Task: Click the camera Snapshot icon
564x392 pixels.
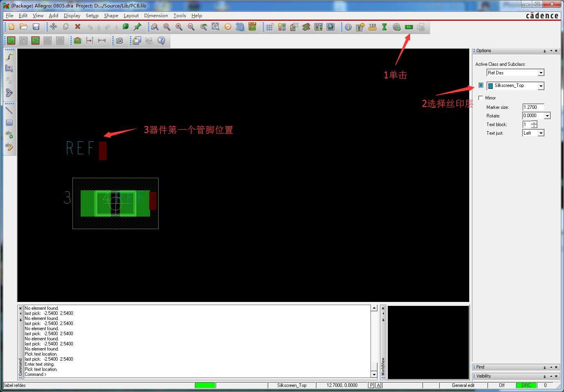Action: 119,41
